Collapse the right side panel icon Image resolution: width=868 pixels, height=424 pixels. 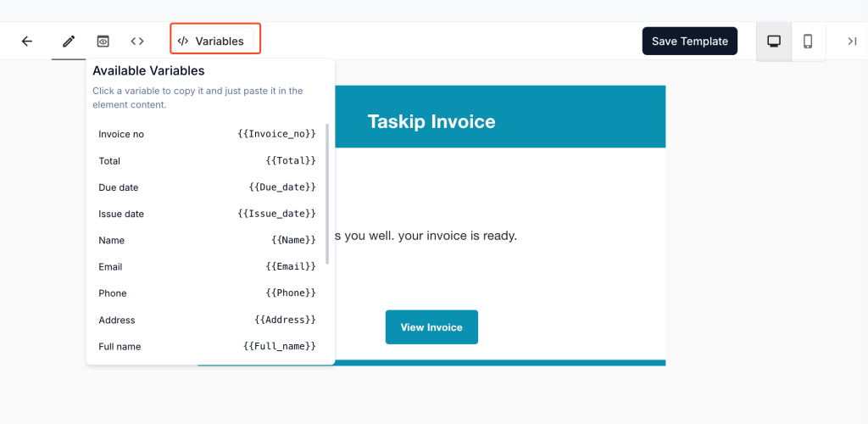coord(852,41)
